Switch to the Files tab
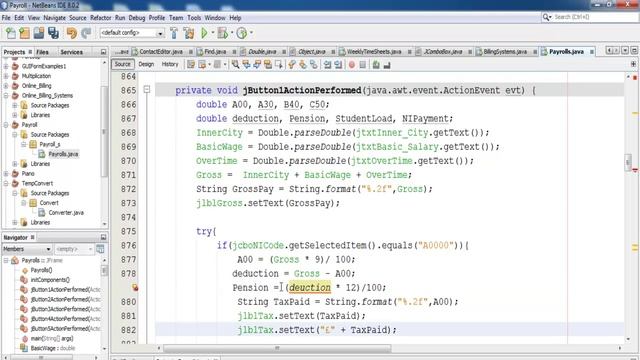 42,52
